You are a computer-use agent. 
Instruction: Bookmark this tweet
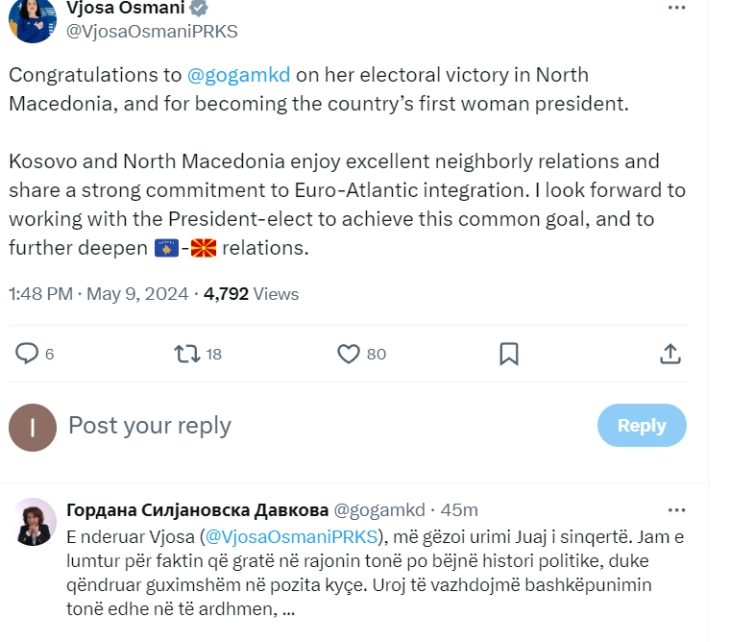pyautogui.click(x=509, y=354)
